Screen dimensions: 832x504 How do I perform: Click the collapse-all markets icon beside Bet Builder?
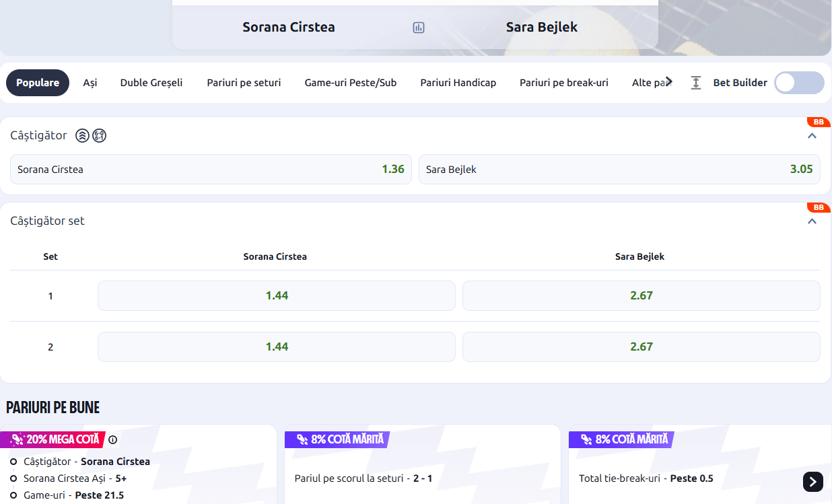696,83
